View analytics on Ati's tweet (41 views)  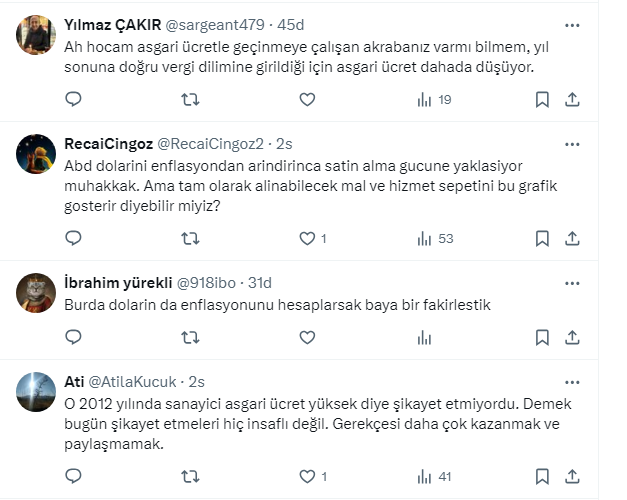(x=436, y=477)
